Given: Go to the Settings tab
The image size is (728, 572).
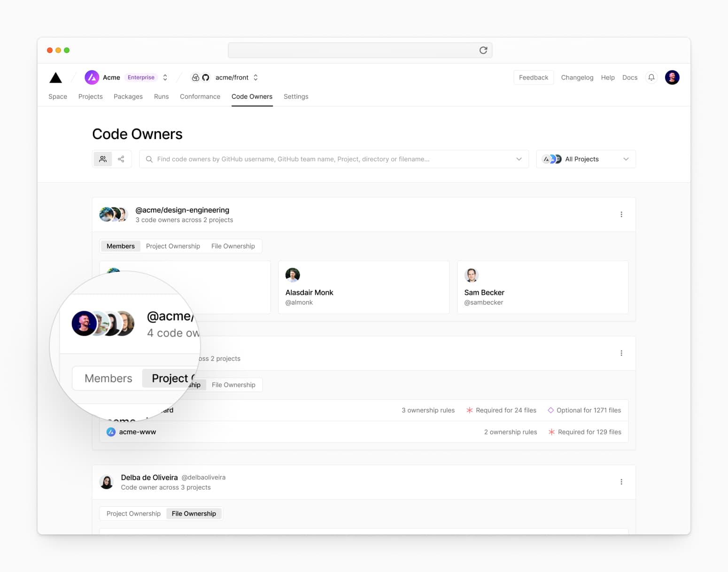Looking at the screenshot, I should pos(296,97).
